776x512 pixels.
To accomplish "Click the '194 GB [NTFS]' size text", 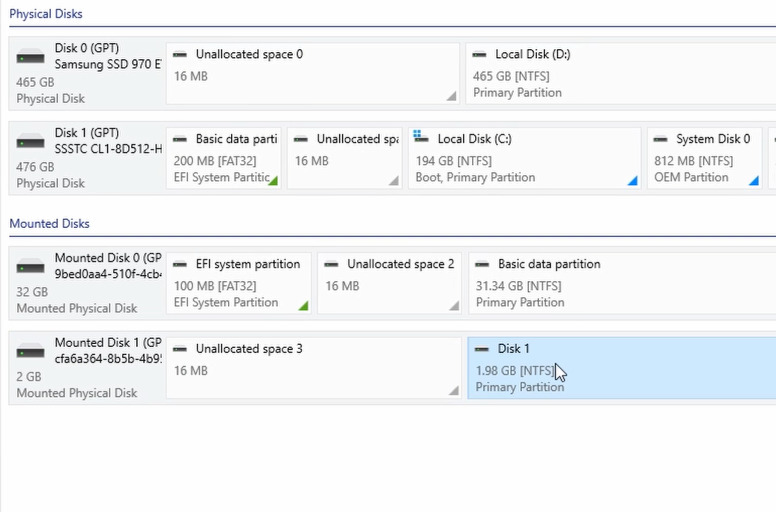I will (x=454, y=161).
